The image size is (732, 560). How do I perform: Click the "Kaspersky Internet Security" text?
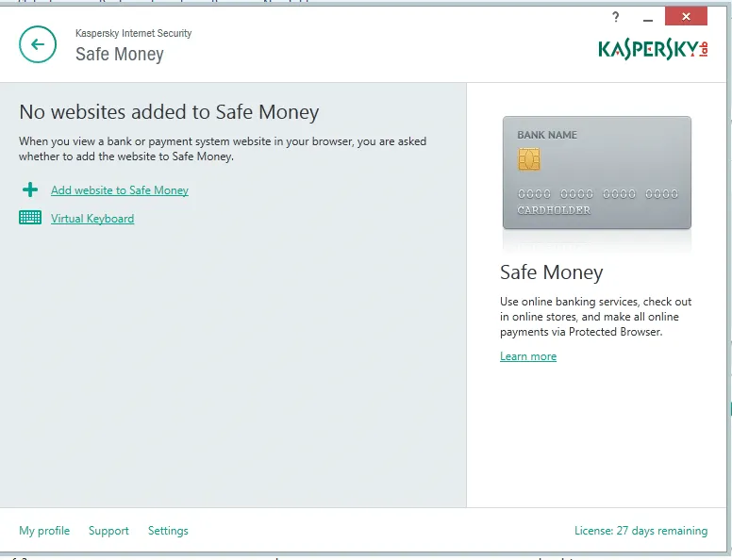(134, 33)
